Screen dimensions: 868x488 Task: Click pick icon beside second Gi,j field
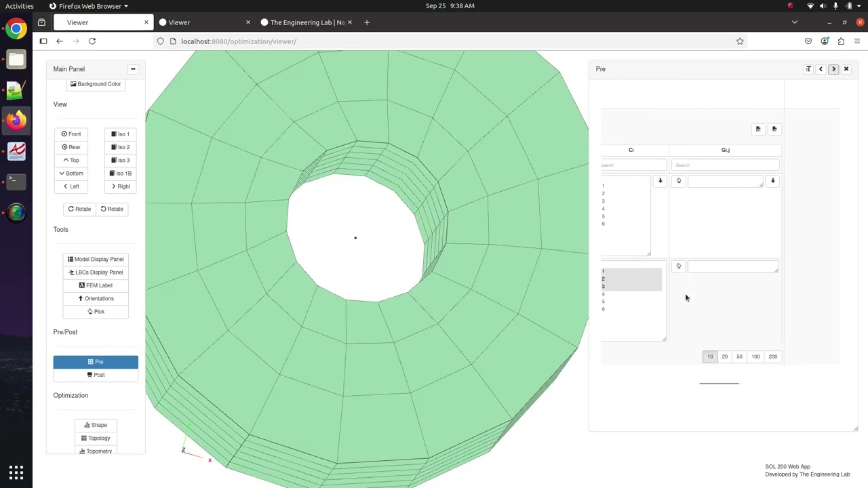click(x=679, y=266)
